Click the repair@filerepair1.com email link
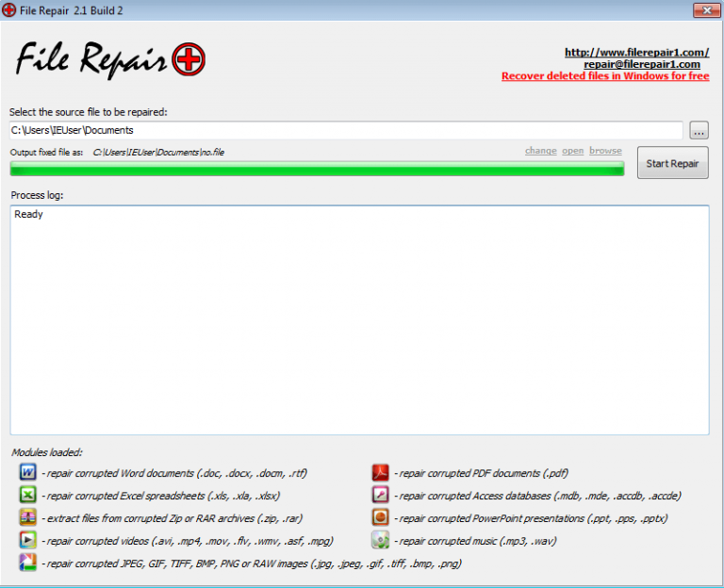 coord(646,64)
